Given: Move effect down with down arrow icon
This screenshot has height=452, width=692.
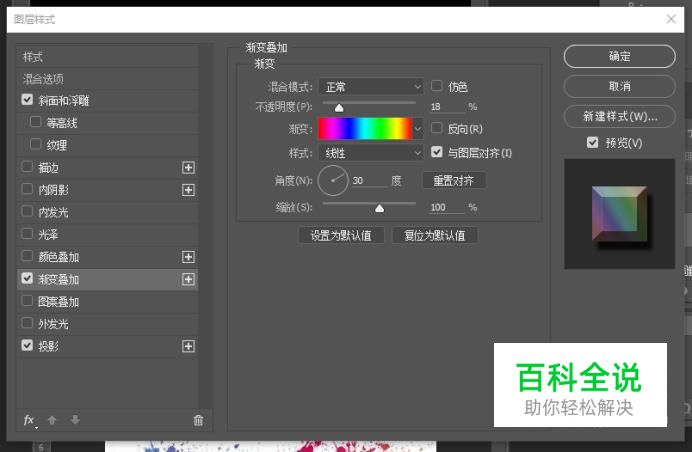Looking at the screenshot, I should point(75,420).
